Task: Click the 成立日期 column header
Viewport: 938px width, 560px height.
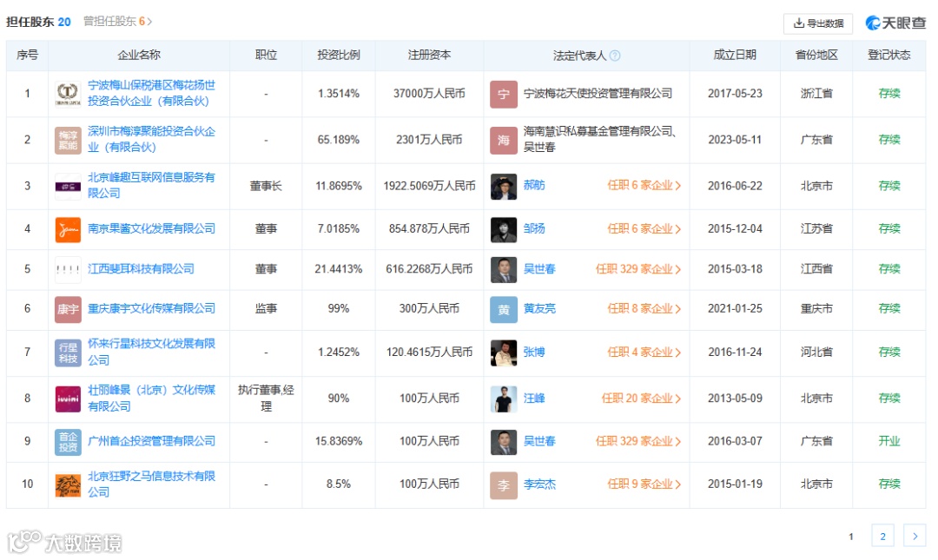Action: click(735, 55)
